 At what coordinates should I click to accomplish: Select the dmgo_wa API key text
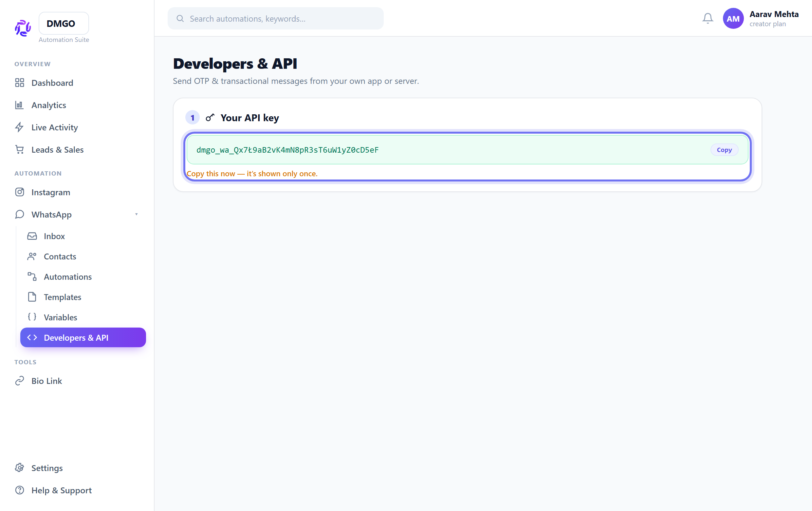click(x=287, y=150)
